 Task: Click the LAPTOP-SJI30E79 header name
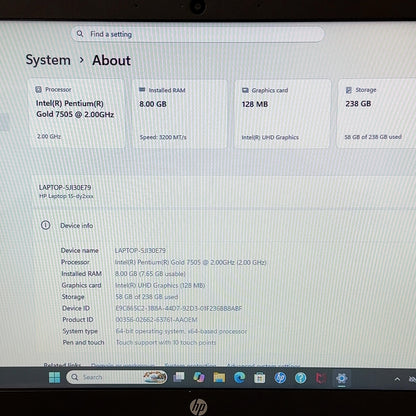pyautogui.click(x=65, y=187)
